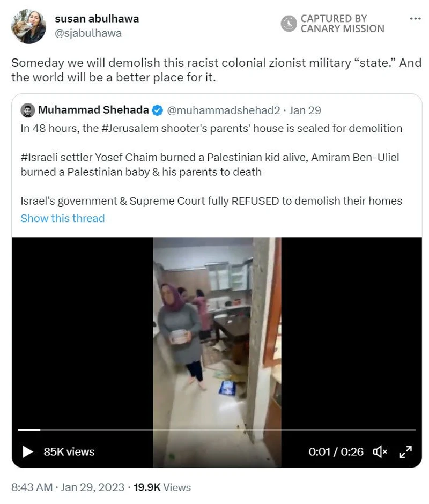Click the susan abulhawa display name
This screenshot has width=429, height=504.
(97, 19)
